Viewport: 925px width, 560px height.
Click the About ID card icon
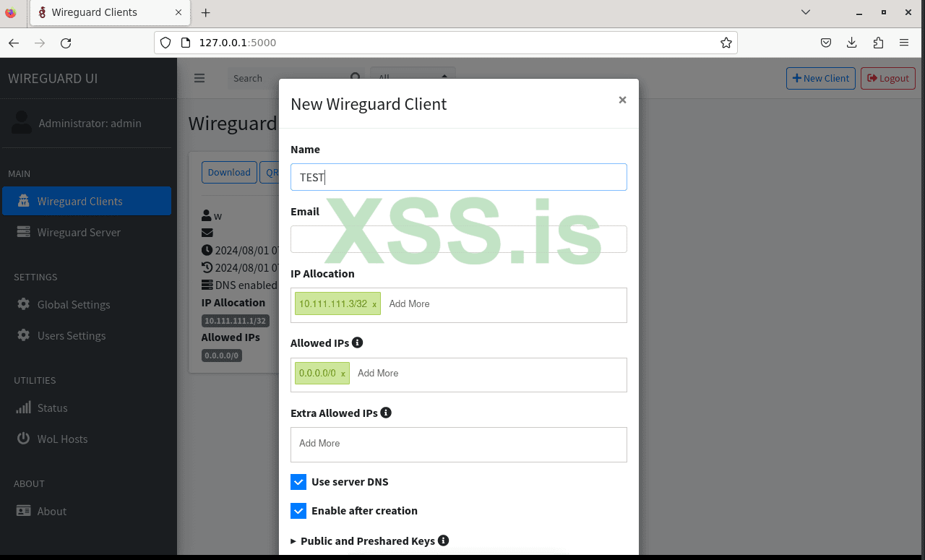pyautogui.click(x=24, y=511)
